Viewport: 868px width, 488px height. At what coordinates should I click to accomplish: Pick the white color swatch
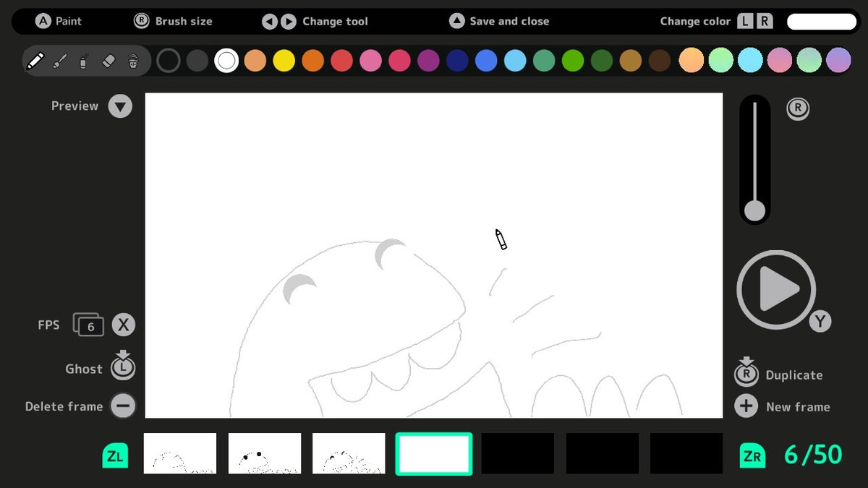(226, 61)
